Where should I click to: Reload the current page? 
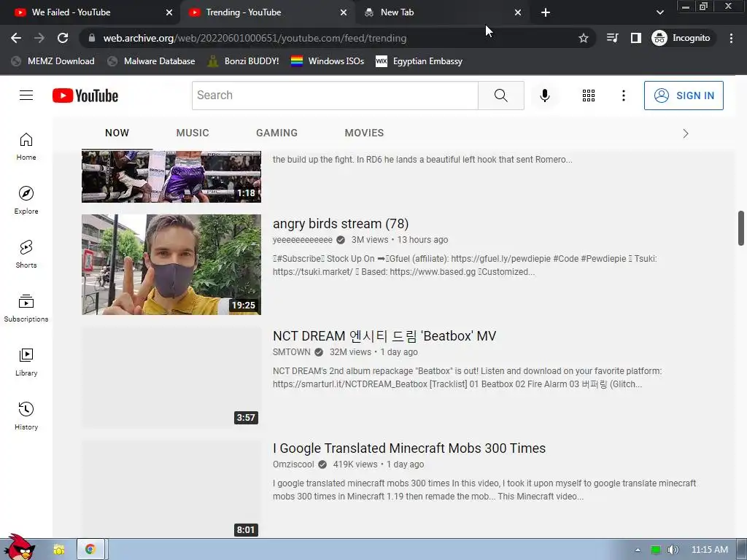(x=63, y=38)
